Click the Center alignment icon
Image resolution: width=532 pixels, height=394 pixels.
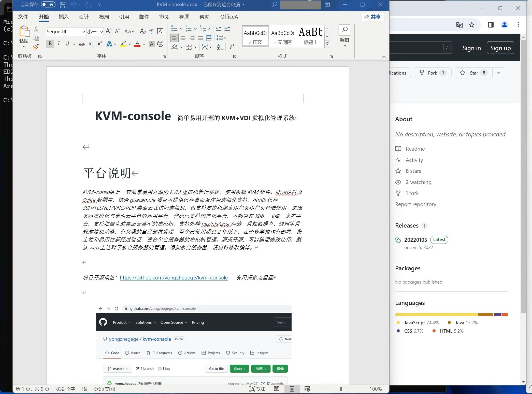click(183, 38)
